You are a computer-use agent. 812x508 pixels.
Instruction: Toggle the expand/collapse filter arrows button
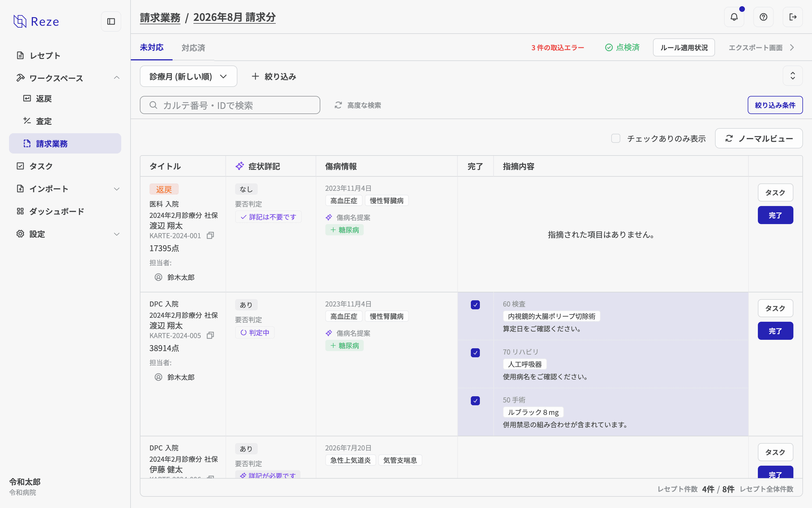coord(793,76)
